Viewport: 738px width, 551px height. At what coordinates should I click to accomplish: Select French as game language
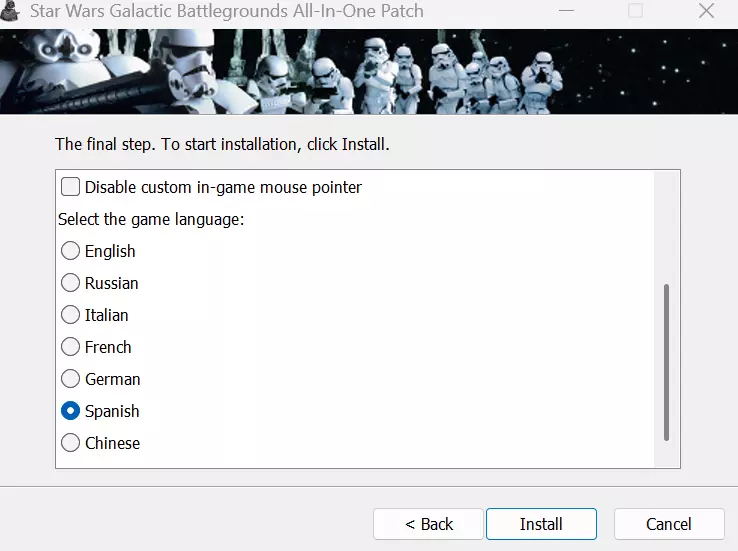click(70, 347)
